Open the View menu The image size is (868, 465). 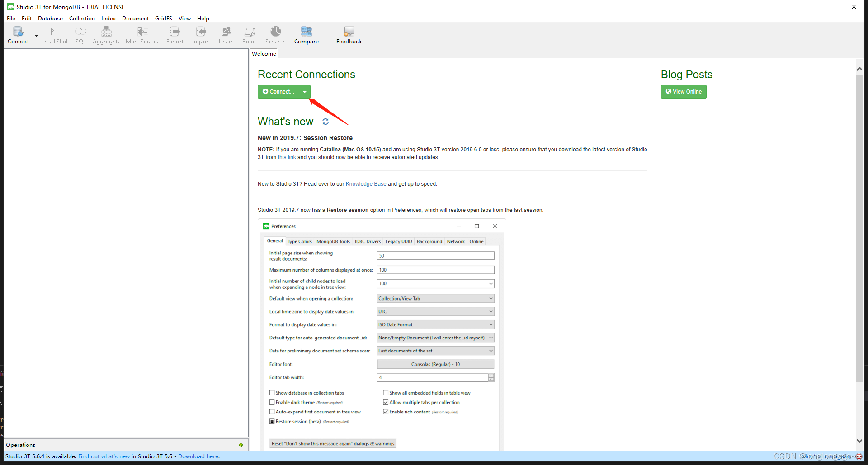[184, 19]
